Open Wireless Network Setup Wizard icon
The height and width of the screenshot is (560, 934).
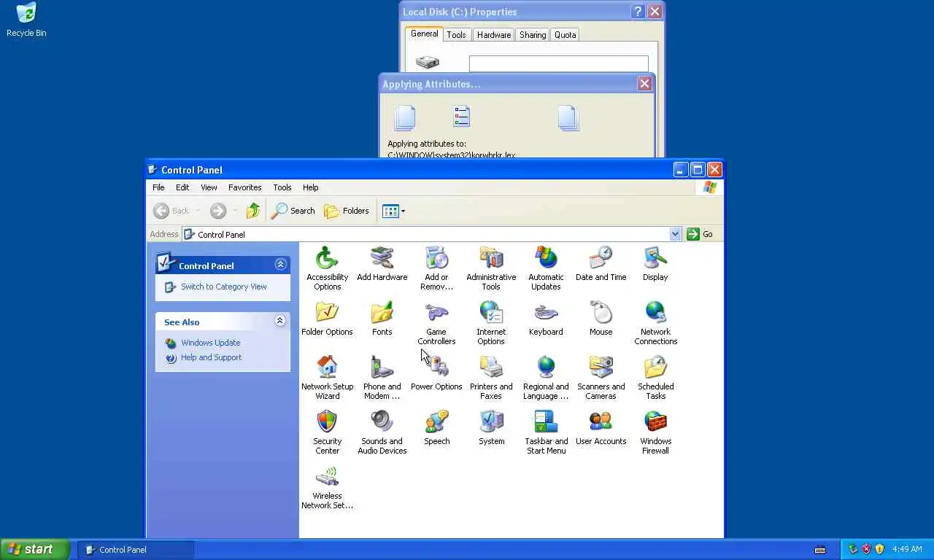327,477
